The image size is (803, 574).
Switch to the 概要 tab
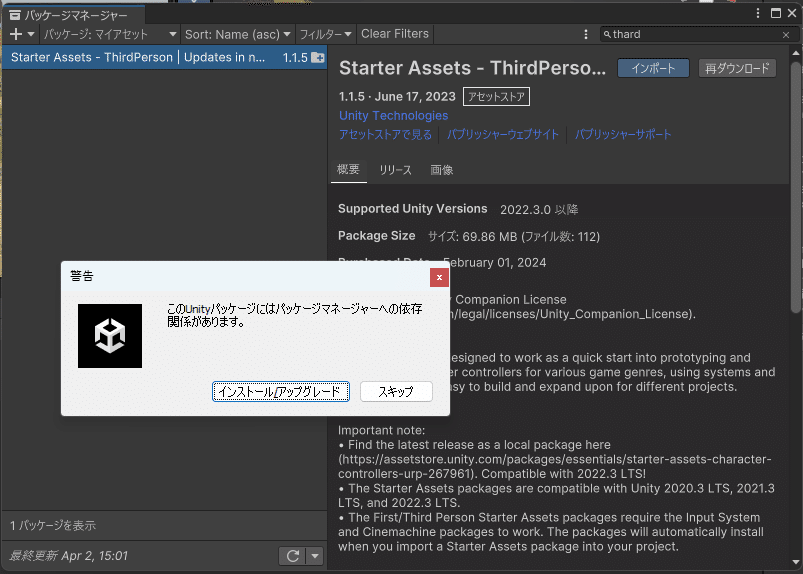[x=348, y=169]
